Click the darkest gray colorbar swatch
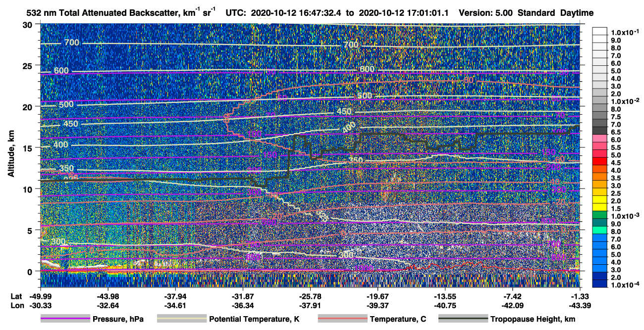This screenshot has height=330, width=644. 600,130
